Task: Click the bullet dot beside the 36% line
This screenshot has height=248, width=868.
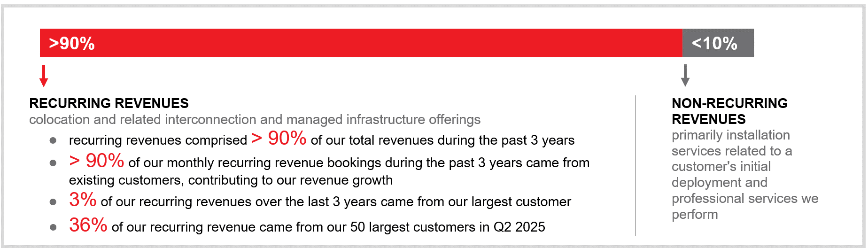Action: (53, 227)
